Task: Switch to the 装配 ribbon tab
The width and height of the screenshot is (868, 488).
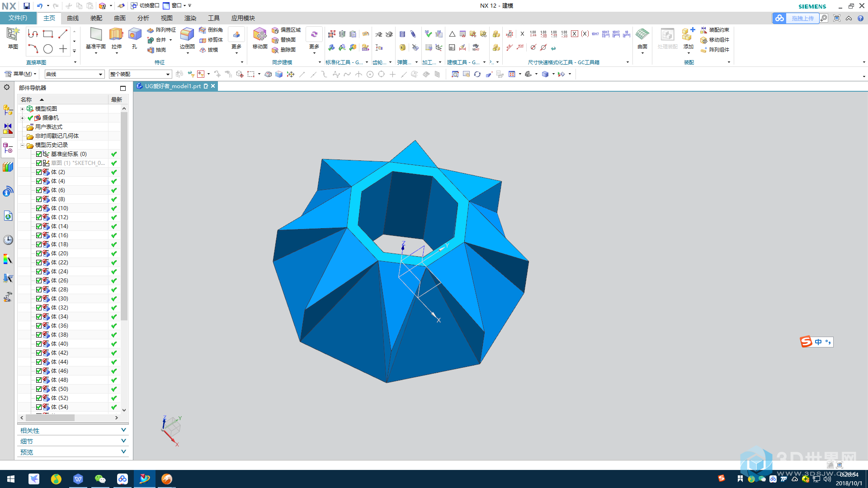Action: pyautogui.click(x=96, y=18)
